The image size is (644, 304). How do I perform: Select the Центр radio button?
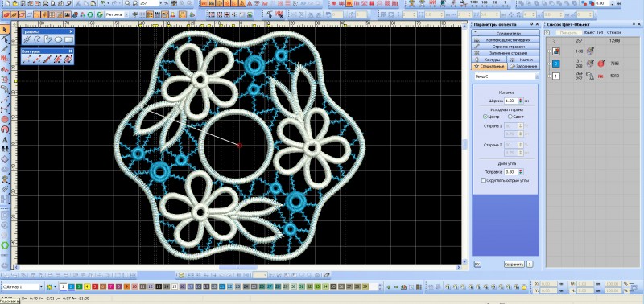[x=485, y=117]
